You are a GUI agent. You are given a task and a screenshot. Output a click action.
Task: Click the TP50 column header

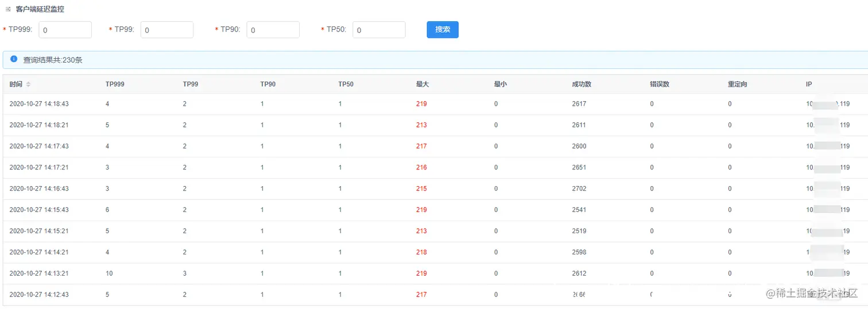pos(346,84)
